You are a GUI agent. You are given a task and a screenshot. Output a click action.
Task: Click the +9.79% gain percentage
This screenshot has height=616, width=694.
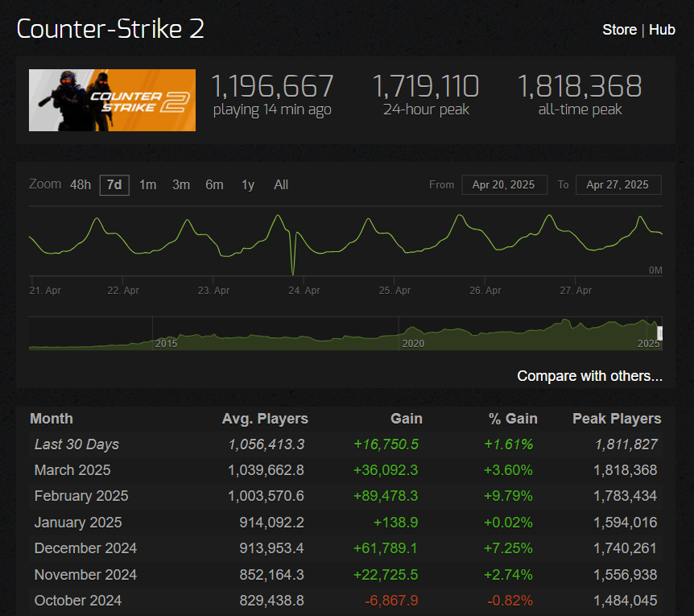(508, 496)
